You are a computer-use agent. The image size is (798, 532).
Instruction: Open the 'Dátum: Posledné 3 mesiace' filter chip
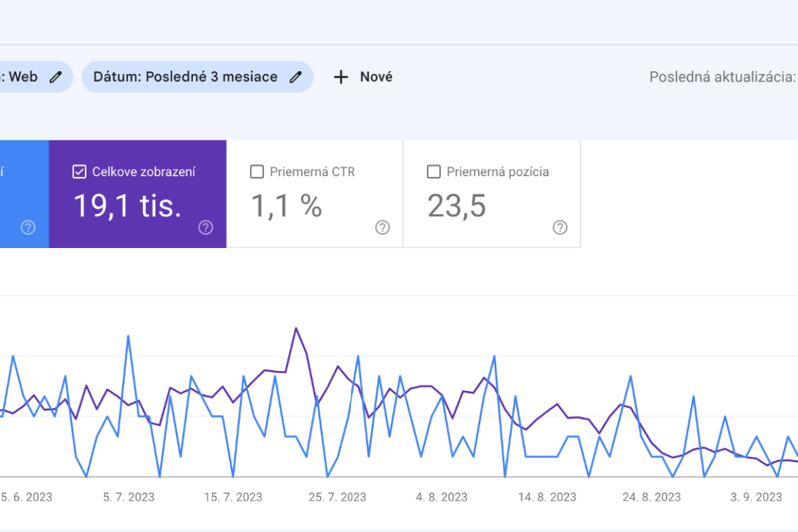[198, 77]
